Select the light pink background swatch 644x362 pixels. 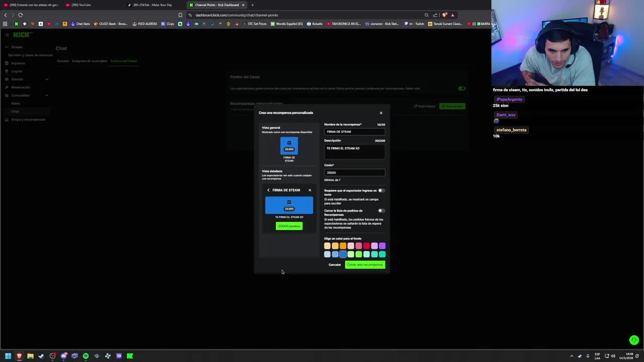351,246
